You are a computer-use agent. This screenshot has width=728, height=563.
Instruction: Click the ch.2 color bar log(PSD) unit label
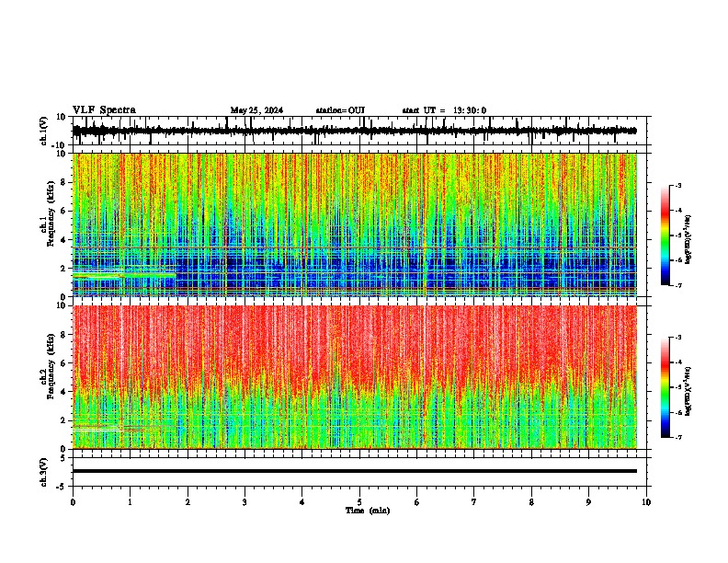[x=688, y=391]
